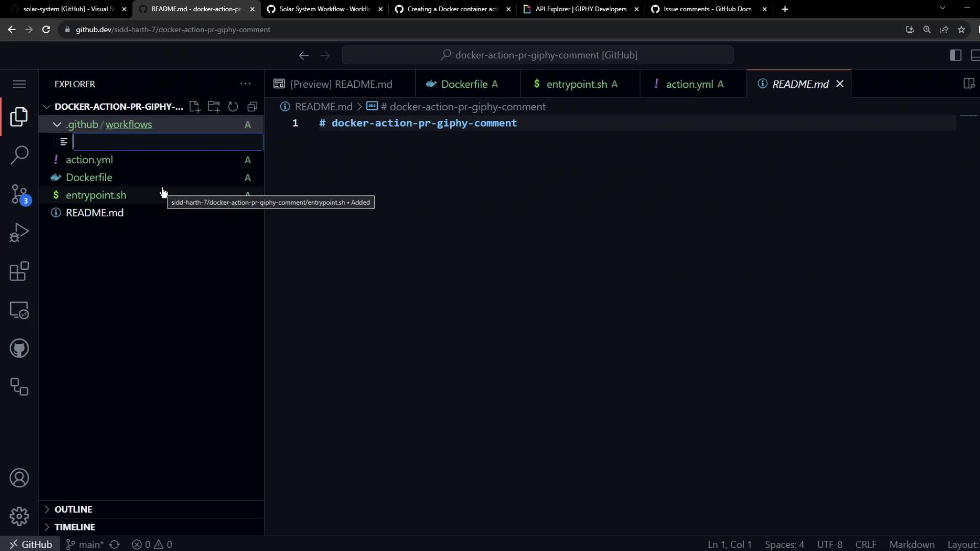980x551 pixels.
Task: Open Remote Explorer view
Action: coord(19,310)
